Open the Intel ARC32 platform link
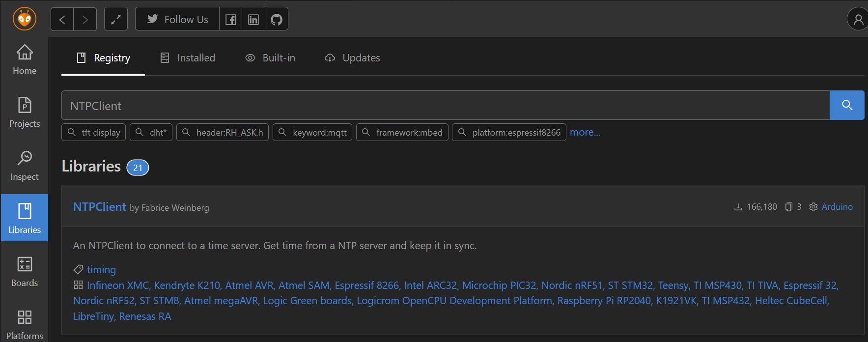This screenshot has height=342, width=868. (430, 285)
